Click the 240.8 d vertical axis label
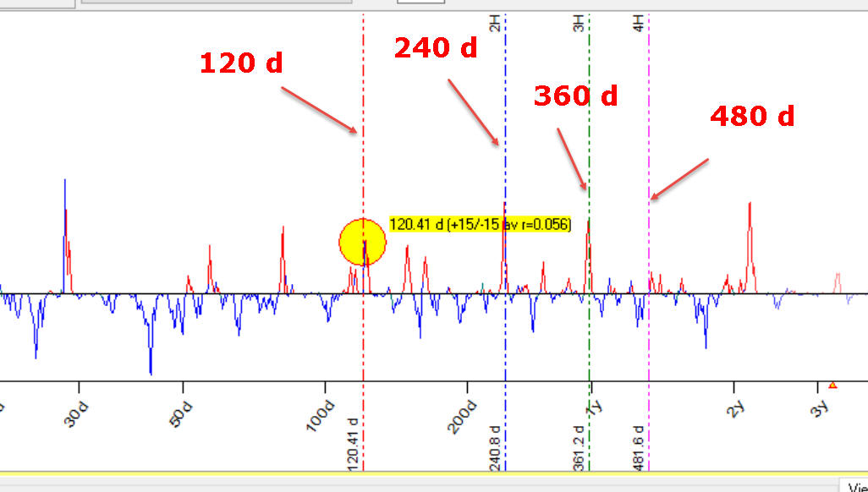 [495, 443]
